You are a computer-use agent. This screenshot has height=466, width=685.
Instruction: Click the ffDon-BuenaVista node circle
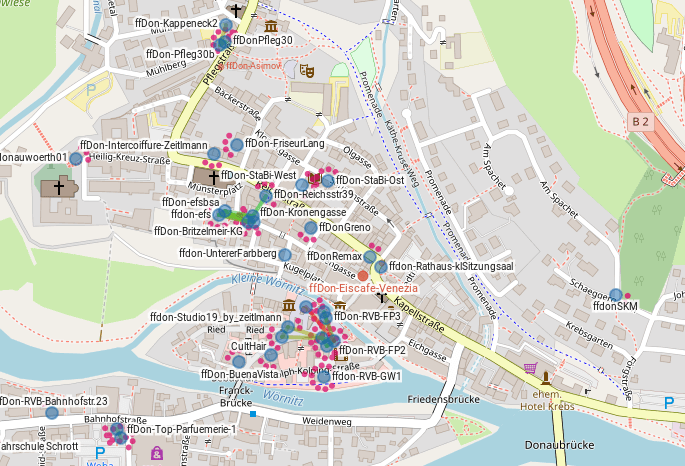tap(239, 362)
